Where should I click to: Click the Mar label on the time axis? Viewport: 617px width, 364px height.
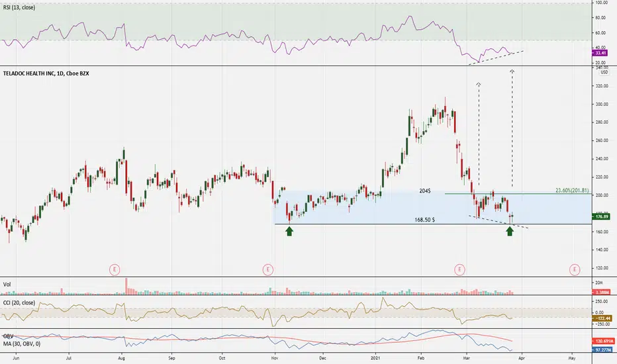467,359
